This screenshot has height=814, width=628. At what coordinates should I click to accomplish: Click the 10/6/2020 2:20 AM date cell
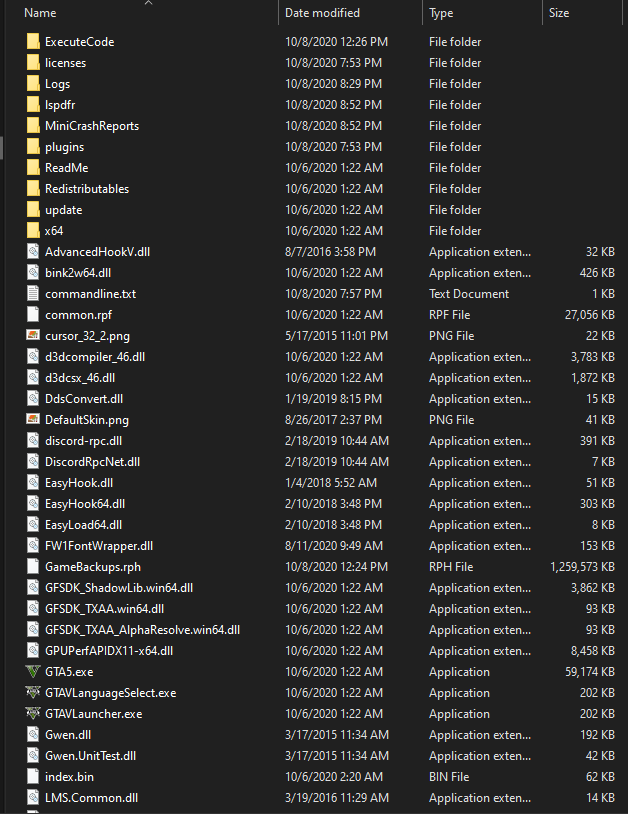(334, 777)
